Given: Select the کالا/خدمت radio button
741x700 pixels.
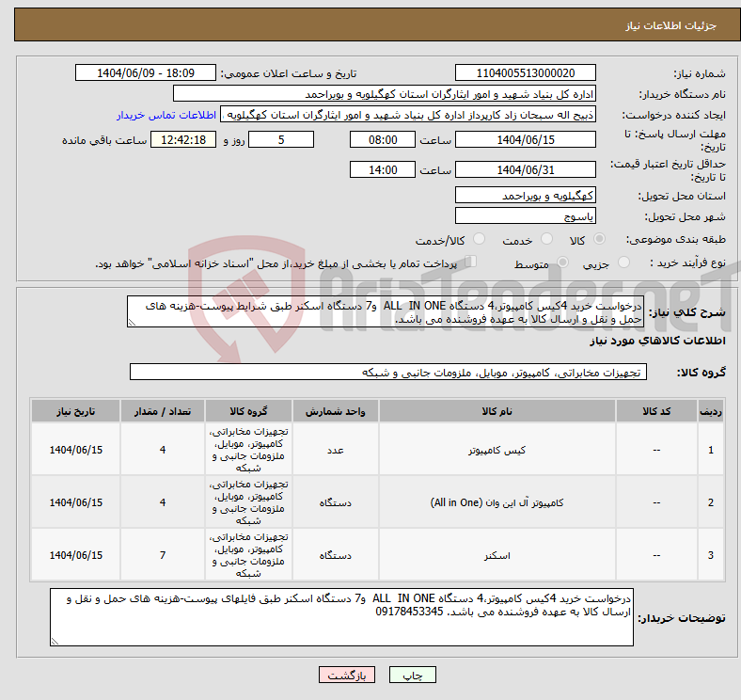Looking at the screenshot, I should (480, 239).
